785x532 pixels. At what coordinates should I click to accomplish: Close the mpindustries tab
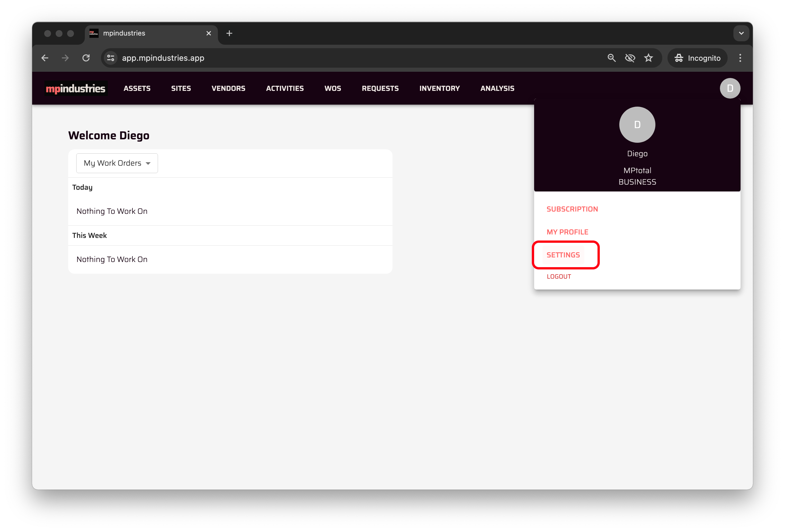tap(208, 34)
